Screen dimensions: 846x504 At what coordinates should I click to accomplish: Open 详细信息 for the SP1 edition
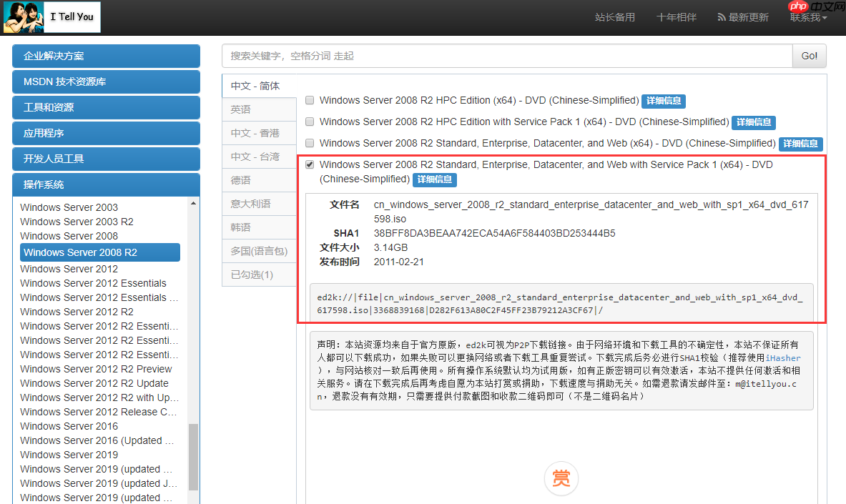(434, 180)
